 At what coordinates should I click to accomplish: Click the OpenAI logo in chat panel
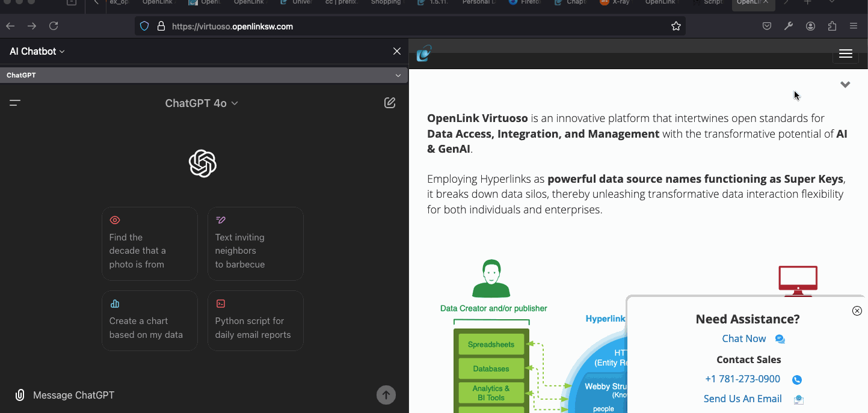pos(203,164)
